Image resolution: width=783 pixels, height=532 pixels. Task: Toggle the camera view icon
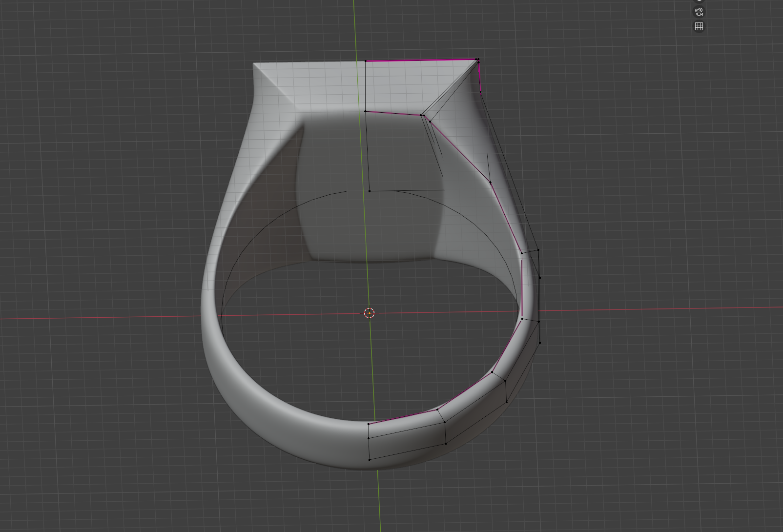click(699, 12)
